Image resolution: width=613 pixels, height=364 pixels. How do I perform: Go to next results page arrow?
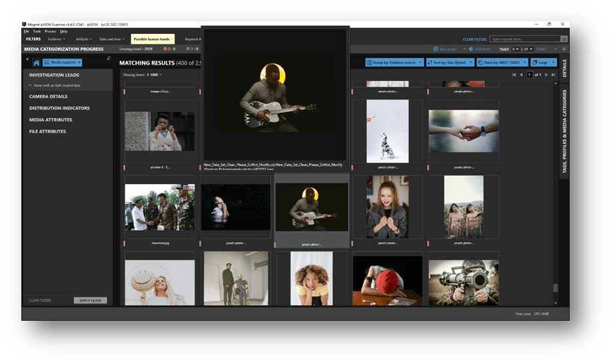pyautogui.click(x=546, y=75)
